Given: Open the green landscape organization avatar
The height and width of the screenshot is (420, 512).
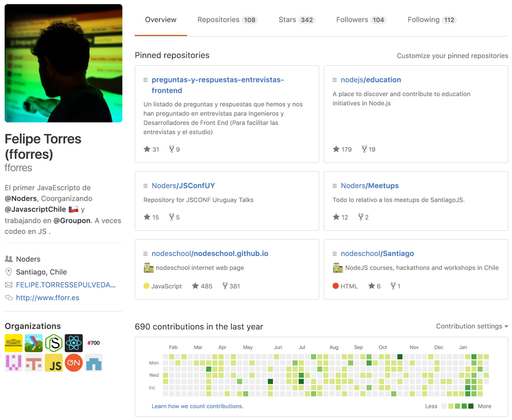Looking at the screenshot, I should tap(34, 343).
